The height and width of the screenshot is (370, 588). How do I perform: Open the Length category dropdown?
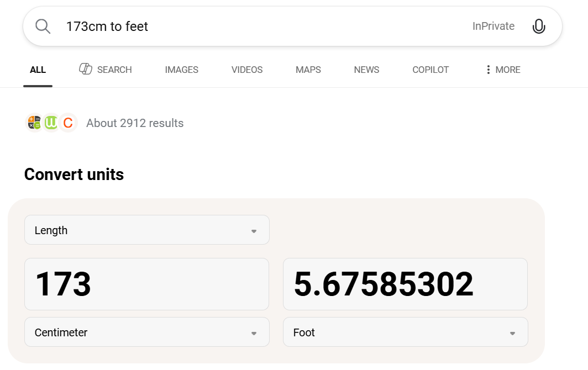tap(147, 230)
